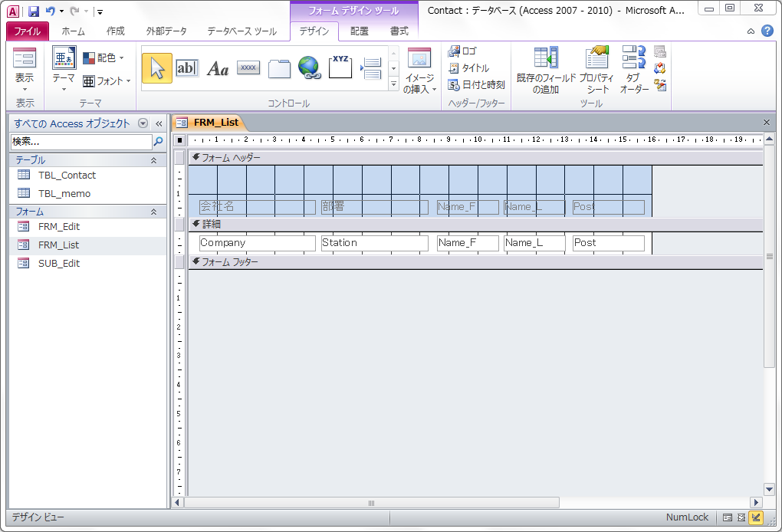Open the テーマ gallery
The height and width of the screenshot is (532, 782).
[x=64, y=69]
